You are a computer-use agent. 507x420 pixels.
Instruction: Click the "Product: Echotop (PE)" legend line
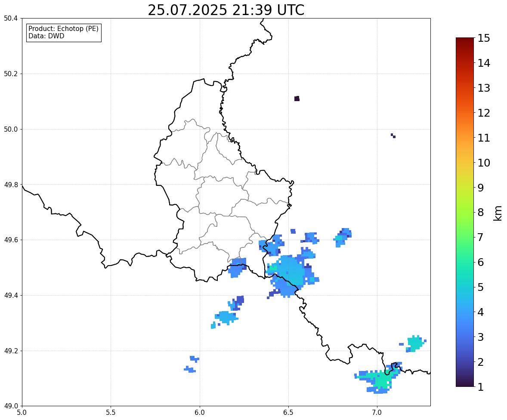coord(63,28)
